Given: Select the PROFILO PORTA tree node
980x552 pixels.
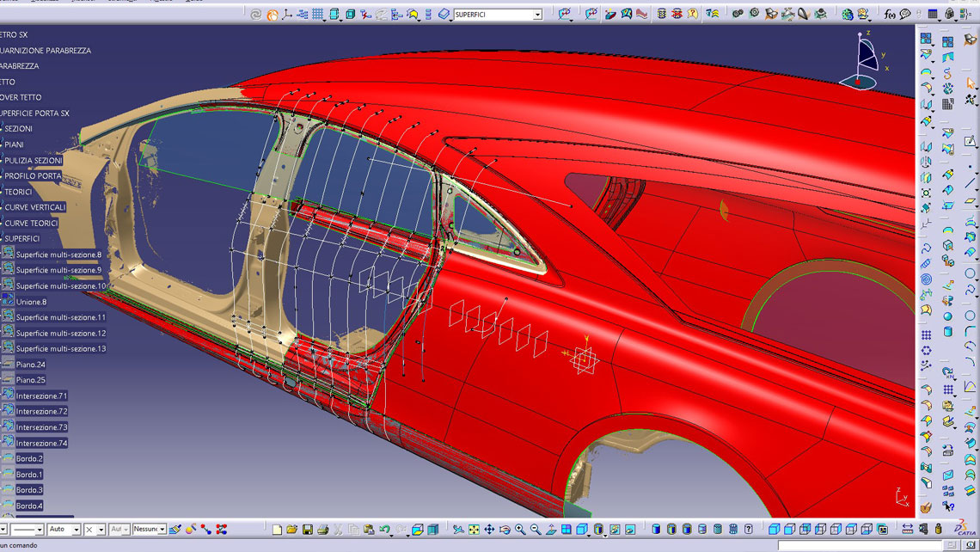Looking at the screenshot, I should tap(34, 176).
